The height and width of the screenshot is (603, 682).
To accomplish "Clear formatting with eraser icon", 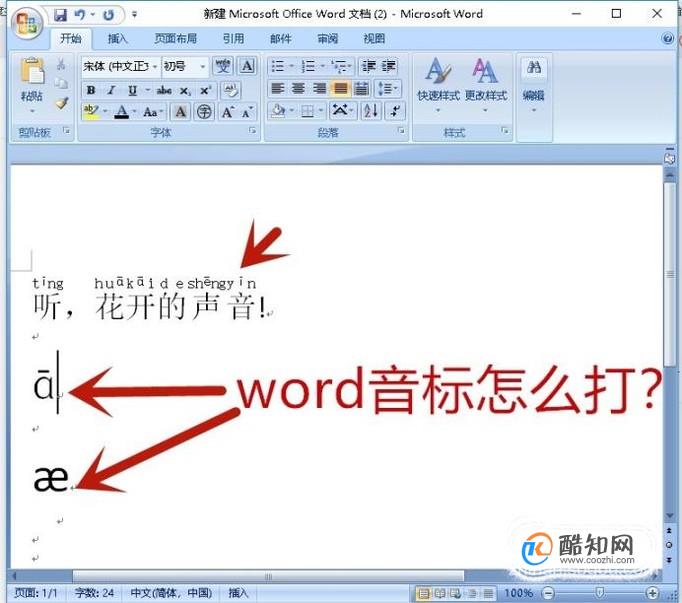I will 231,90.
